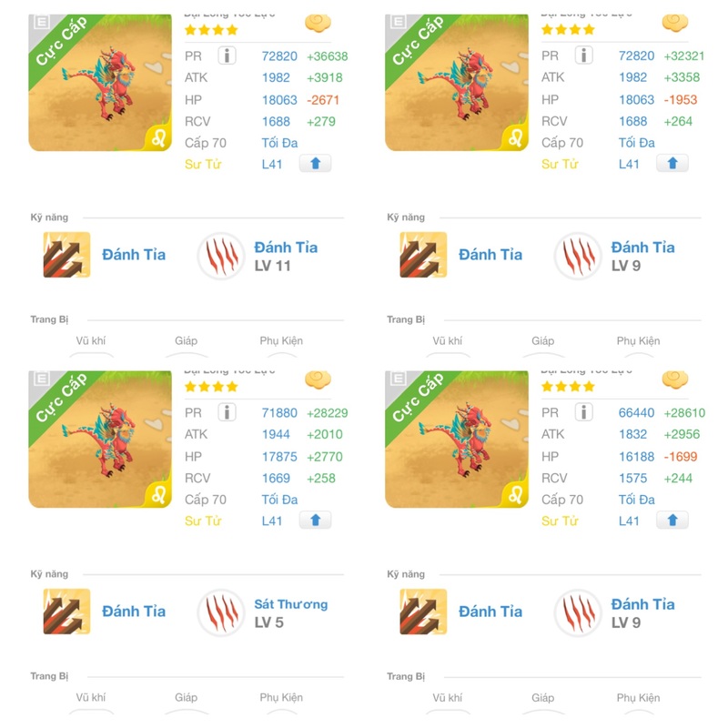Tap the PR info icon beside +32321
The image size is (728, 728).
pos(583,56)
